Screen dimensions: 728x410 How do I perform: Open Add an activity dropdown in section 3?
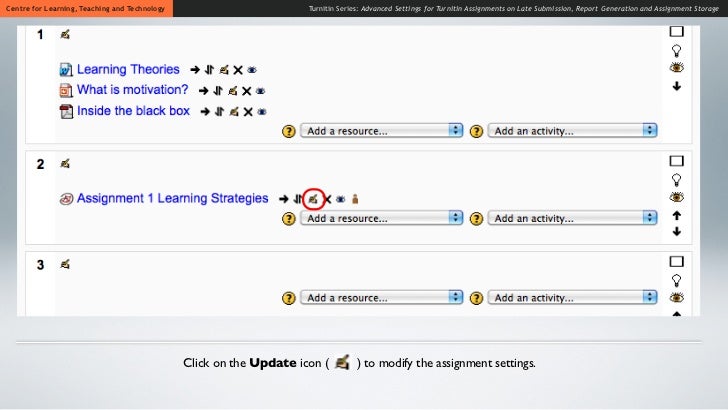(x=572, y=297)
